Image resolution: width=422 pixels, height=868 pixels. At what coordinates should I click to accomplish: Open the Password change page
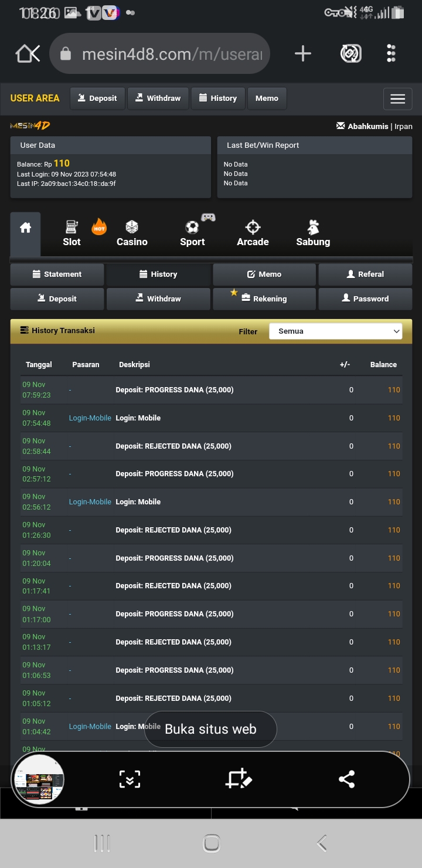365,299
